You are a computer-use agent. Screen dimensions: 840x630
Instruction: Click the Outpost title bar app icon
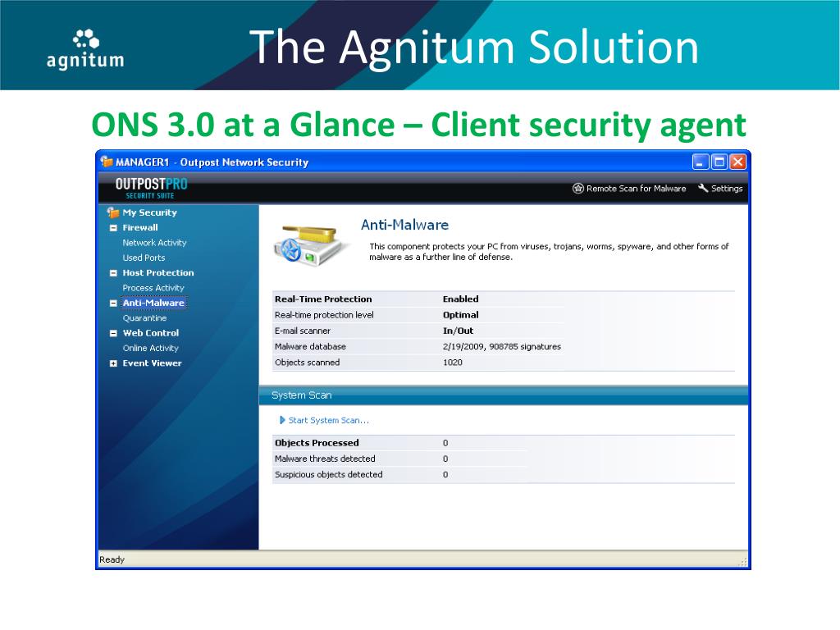(x=107, y=162)
